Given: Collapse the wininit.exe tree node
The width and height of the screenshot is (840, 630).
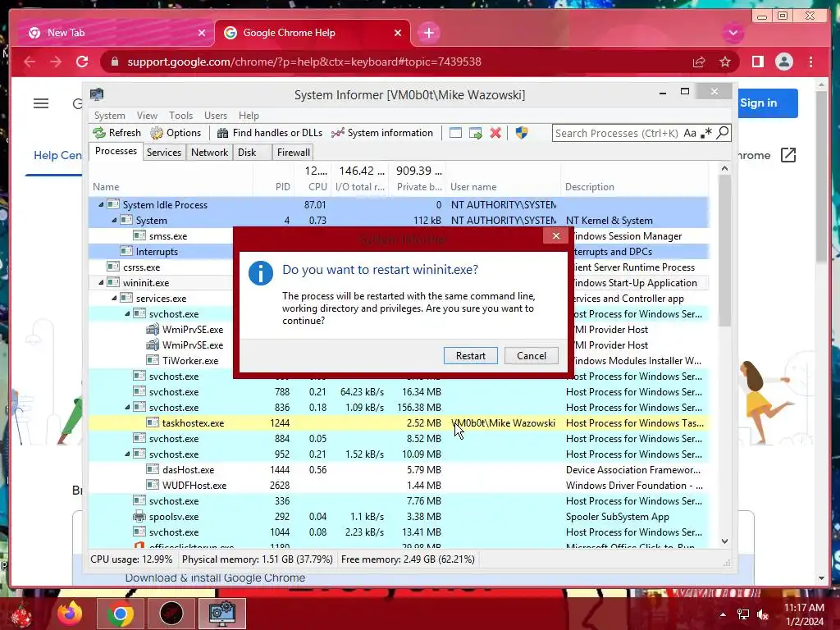Looking at the screenshot, I should [101, 282].
